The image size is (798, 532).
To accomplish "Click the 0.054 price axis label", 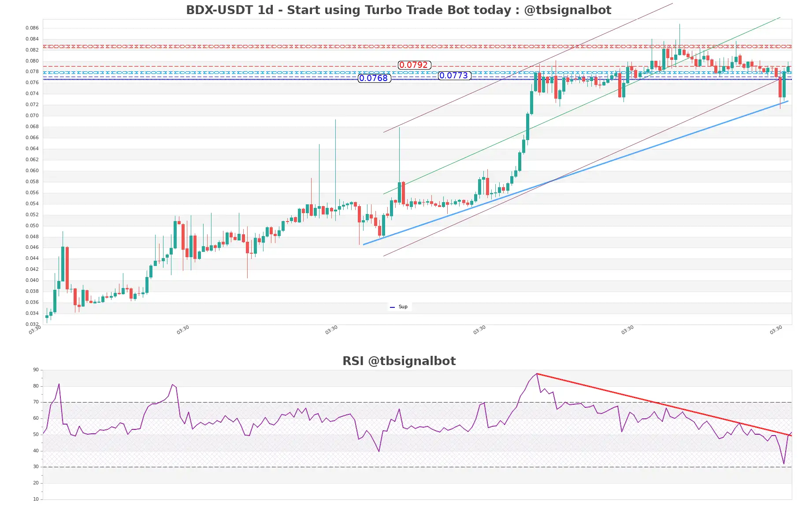I will tap(32, 204).
